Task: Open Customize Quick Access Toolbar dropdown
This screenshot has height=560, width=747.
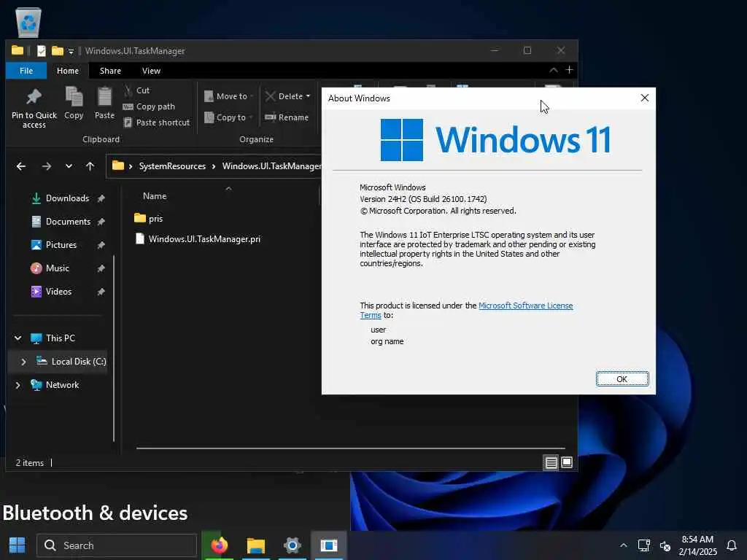Action: pos(71,52)
